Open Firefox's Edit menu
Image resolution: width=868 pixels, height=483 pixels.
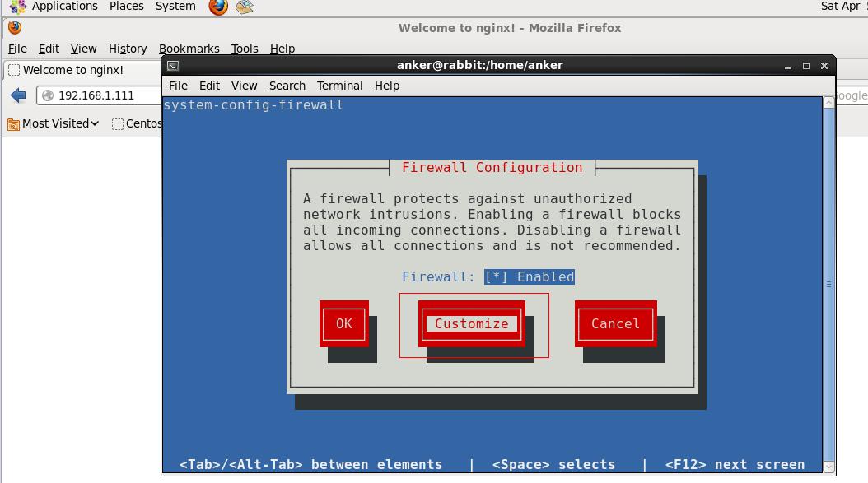point(49,49)
